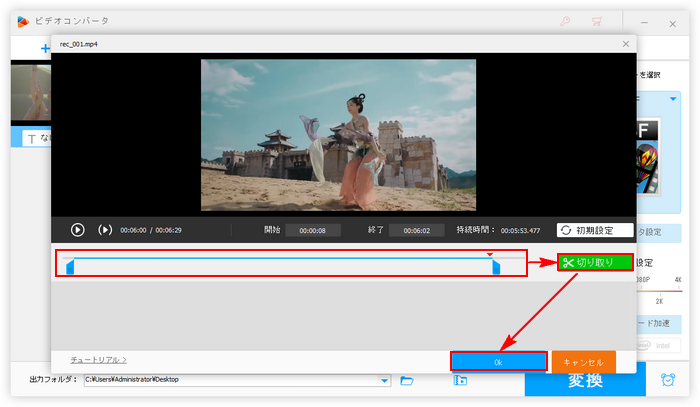Screen dimensions: 700x407
Task: Cancel the dialog with the キャンセル button
Action: tap(583, 361)
